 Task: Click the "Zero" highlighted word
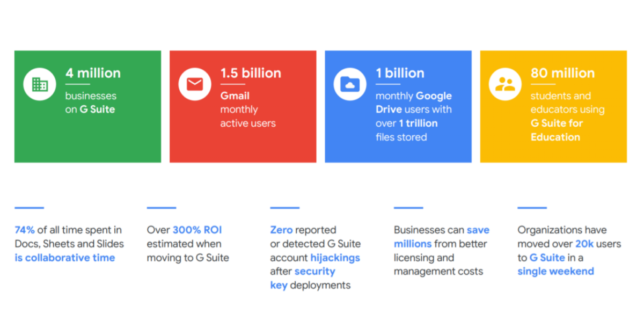click(281, 230)
